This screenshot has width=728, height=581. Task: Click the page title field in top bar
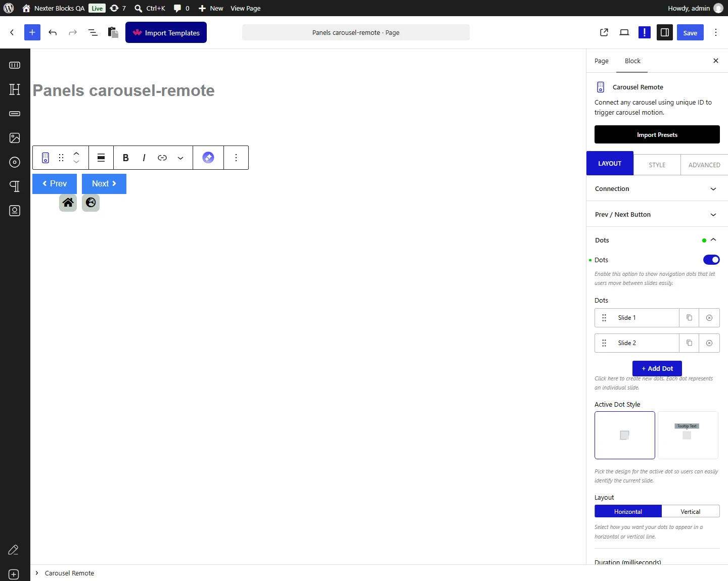[356, 32]
